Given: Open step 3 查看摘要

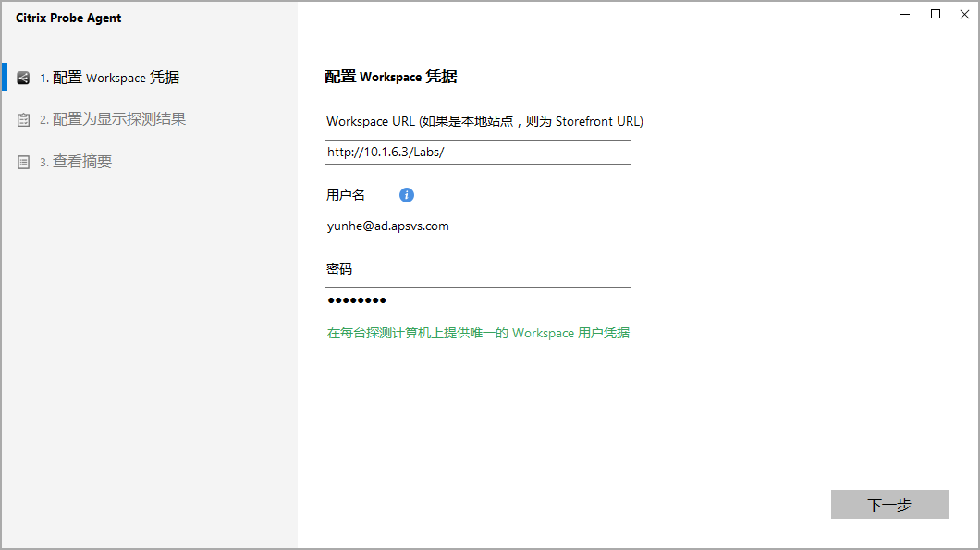Looking at the screenshot, I should 76,162.
